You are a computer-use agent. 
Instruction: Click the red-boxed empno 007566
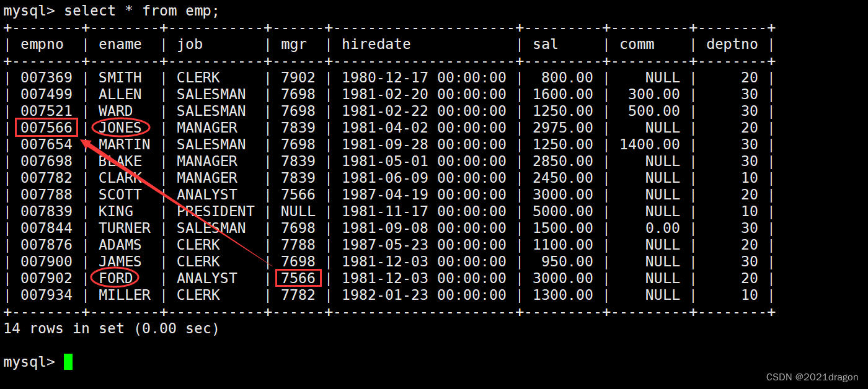[46, 128]
